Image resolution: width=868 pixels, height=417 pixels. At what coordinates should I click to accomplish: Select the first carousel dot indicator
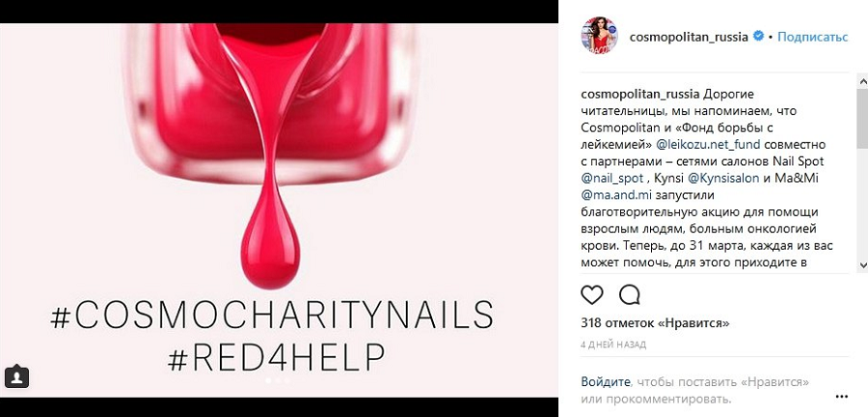268,380
